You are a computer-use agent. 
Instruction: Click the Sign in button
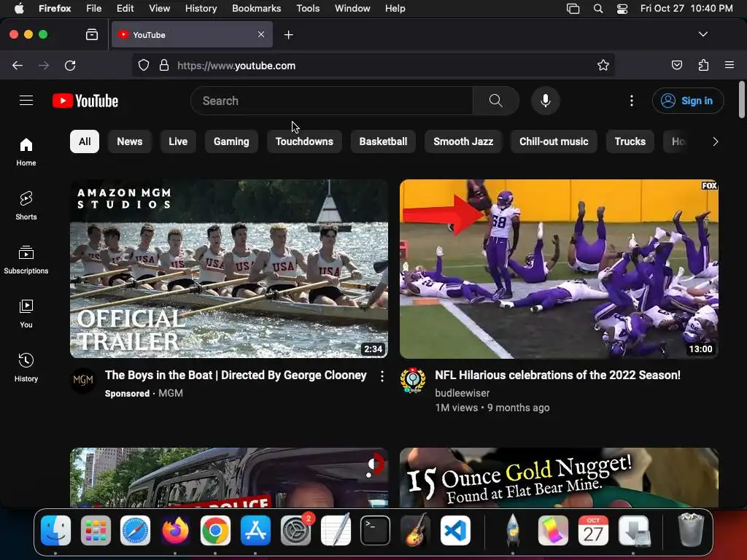(x=687, y=101)
